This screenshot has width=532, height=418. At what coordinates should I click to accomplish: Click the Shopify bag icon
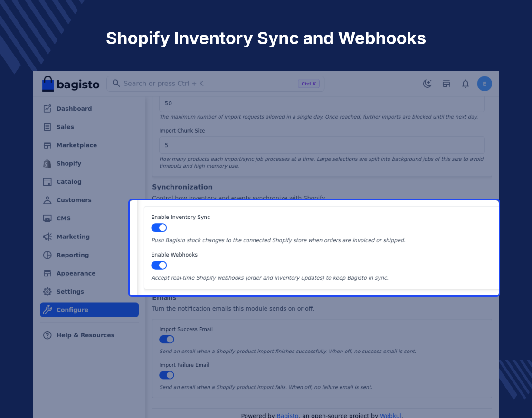coord(47,163)
